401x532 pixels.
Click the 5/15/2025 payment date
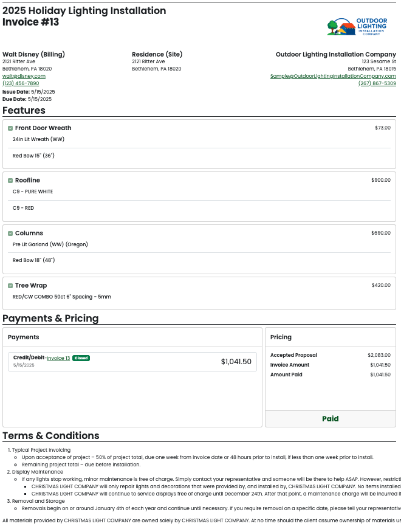pyautogui.click(x=24, y=365)
